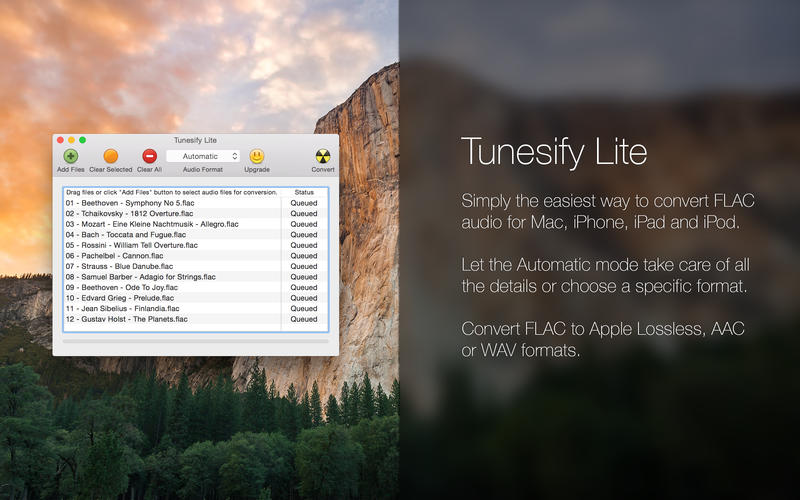Select row 12 Gustav Holst The Planets.flac
Image resolution: width=800 pixels, height=500 pixels.
[196, 319]
